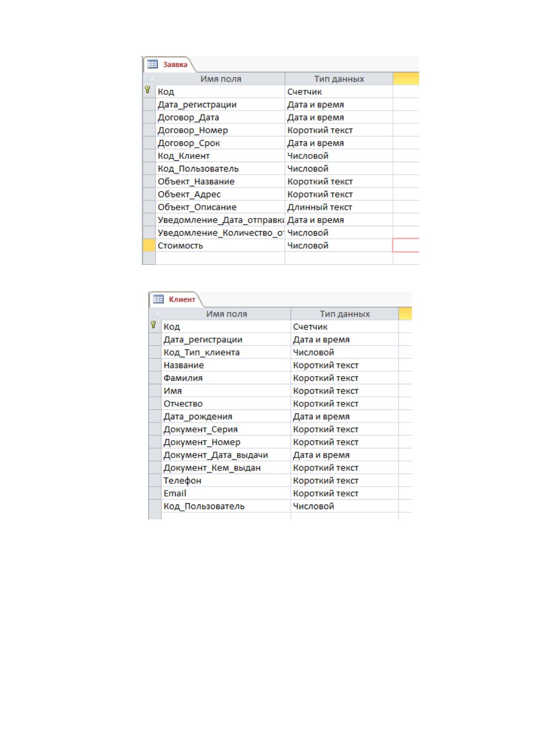This screenshot has height=756, width=535.
Task: Click primary key icon in Клиент table
Action: point(153,325)
